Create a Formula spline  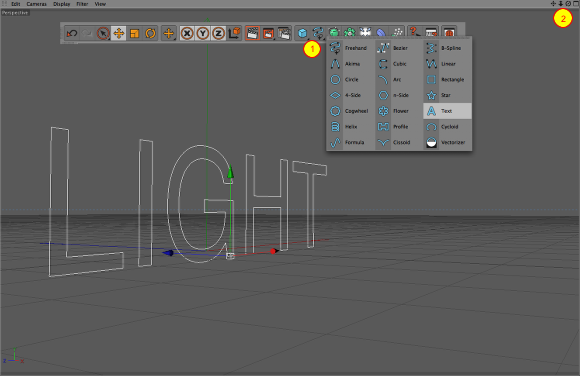pyautogui.click(x=350, y=142)
